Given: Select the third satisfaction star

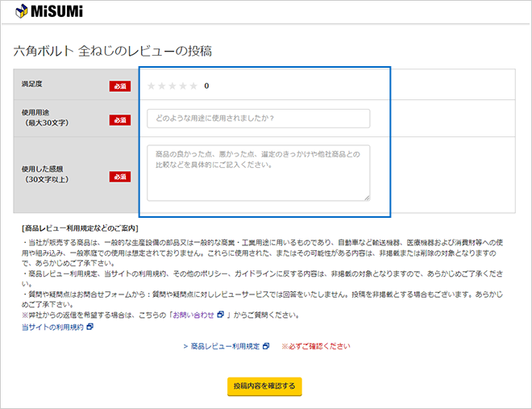Looking at the screenshot, I should click(172, 86).
